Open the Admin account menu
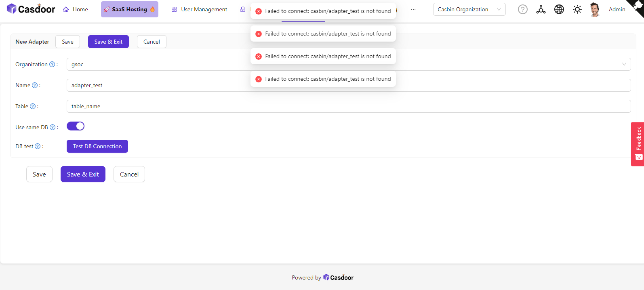The width and height of the screenshot is (644, 290). 617,9
